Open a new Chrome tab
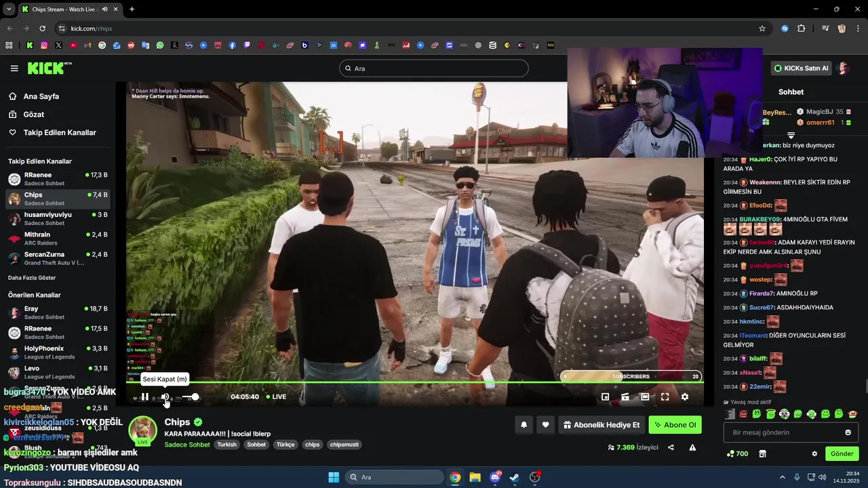This screenshot has width=868, height=488. coord(132,9)
